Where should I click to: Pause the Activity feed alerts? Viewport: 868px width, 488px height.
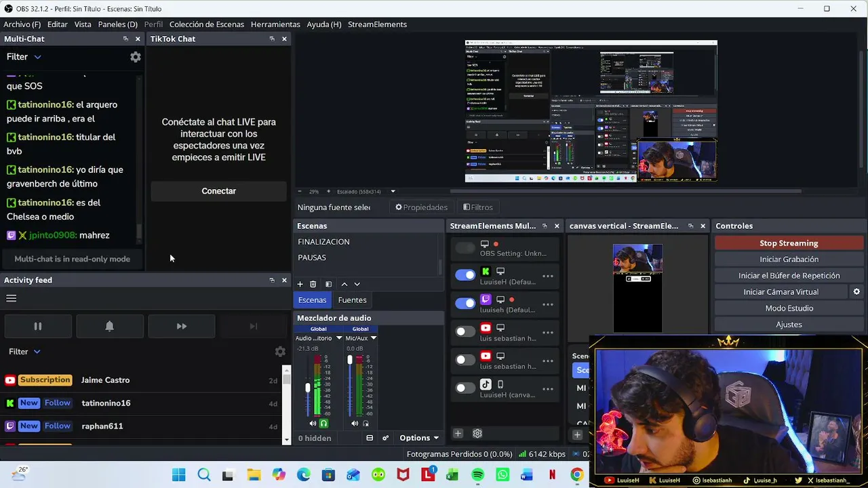pos(38,326)
